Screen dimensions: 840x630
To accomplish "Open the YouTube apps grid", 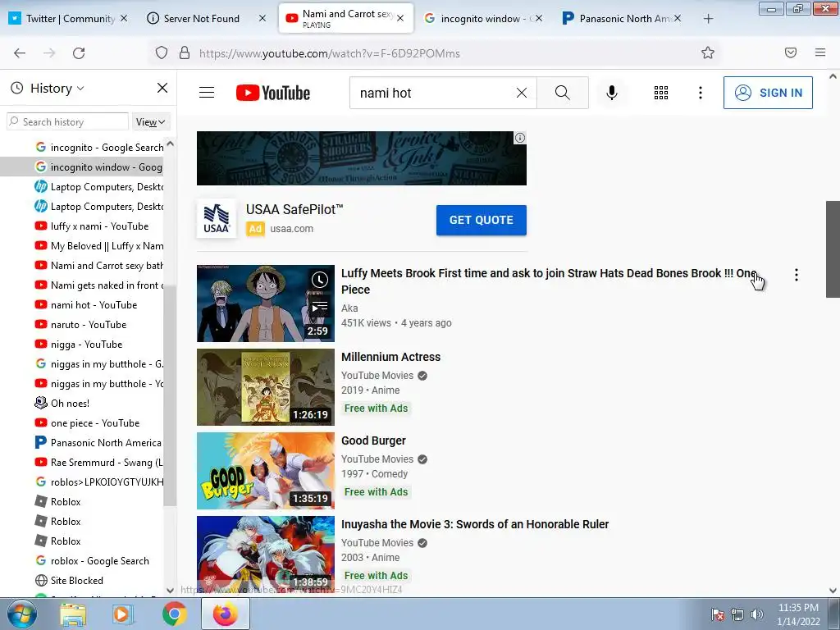I will pyautogui.click(x=661, y=93).
